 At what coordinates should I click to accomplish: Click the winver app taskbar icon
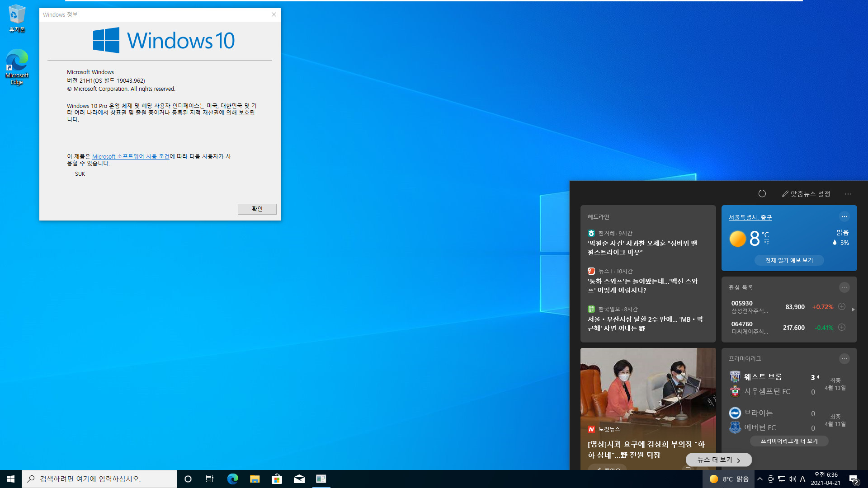321,479
